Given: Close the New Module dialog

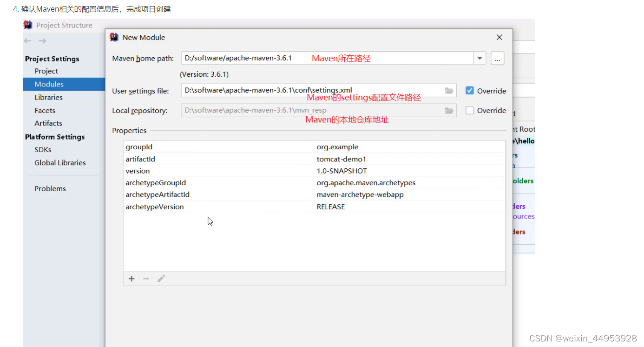Looking at the screenshot, I should (x=499, y=37).
